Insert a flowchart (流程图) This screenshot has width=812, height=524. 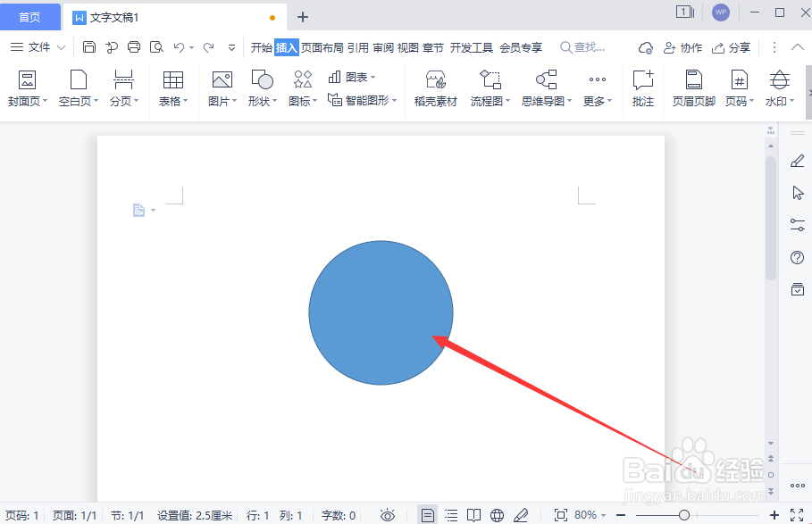pyautogui.click(x=490, y=88)
